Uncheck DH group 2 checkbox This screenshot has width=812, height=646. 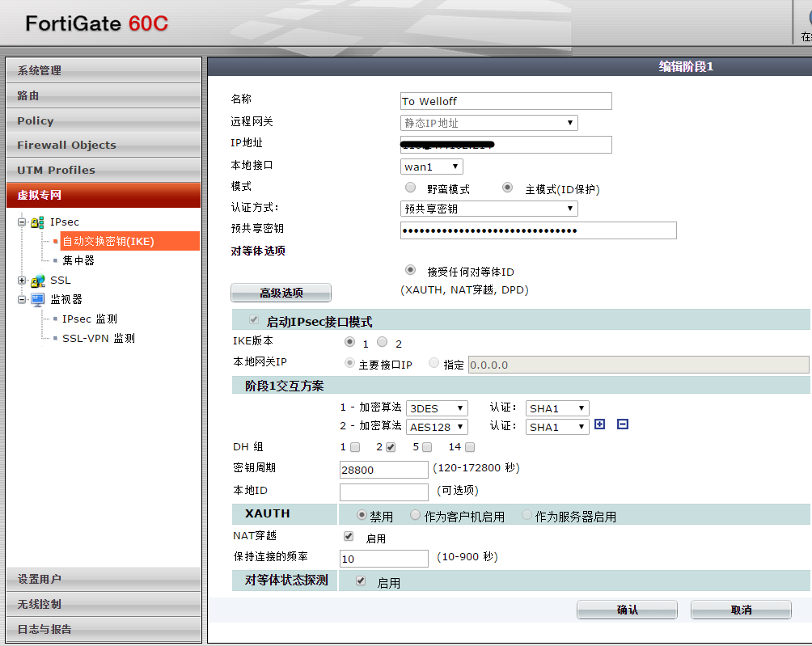coord(391,447)
